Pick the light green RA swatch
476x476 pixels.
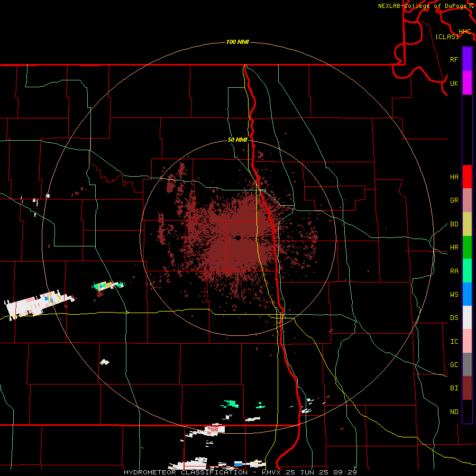pyautogui.click(x=467, y=271)
